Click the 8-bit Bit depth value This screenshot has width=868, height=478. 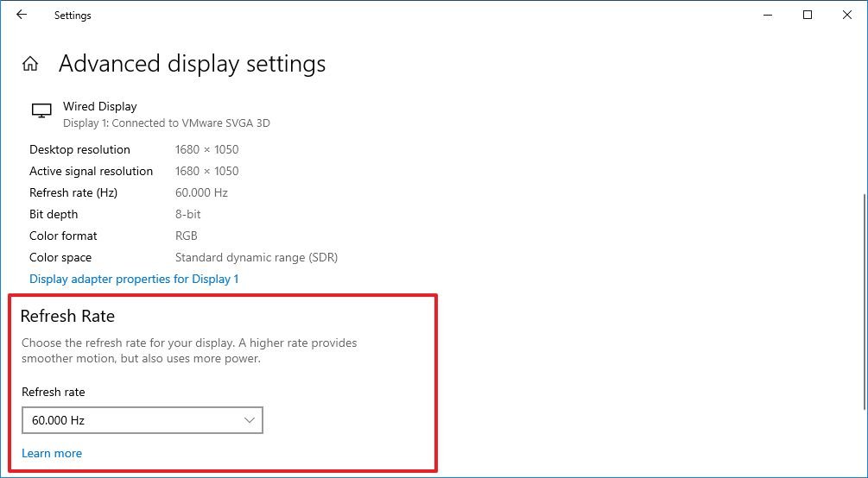pos(187,214)
